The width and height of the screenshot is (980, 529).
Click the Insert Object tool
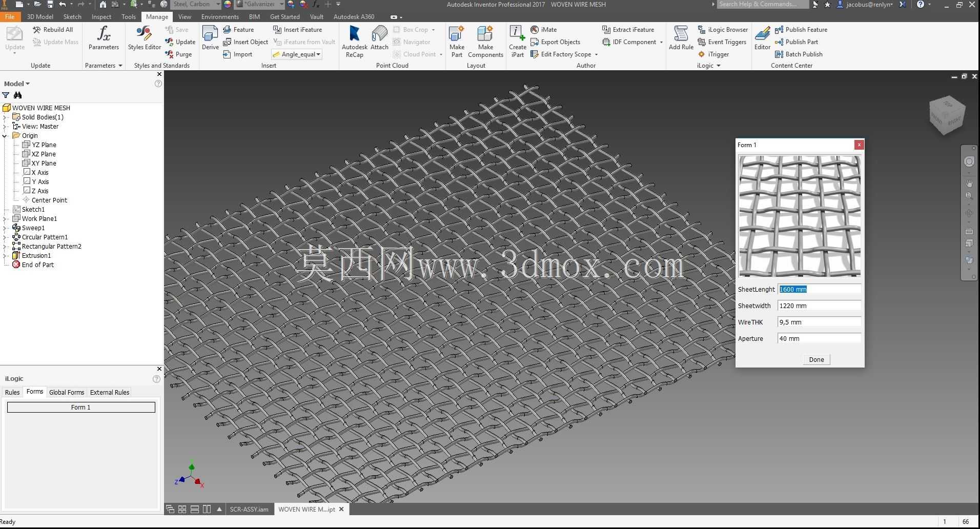[246, 42]
